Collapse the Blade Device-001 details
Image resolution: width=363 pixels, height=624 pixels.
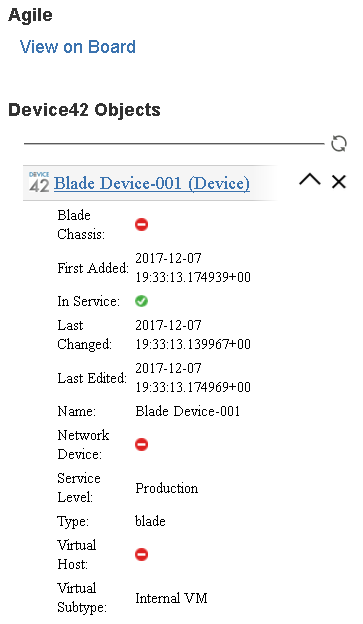tap(310, 180)
